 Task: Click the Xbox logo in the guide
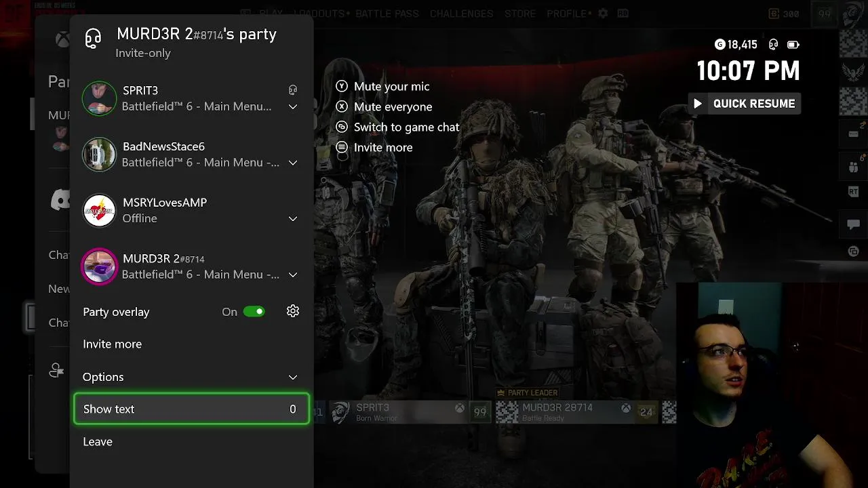click(62, 40)
